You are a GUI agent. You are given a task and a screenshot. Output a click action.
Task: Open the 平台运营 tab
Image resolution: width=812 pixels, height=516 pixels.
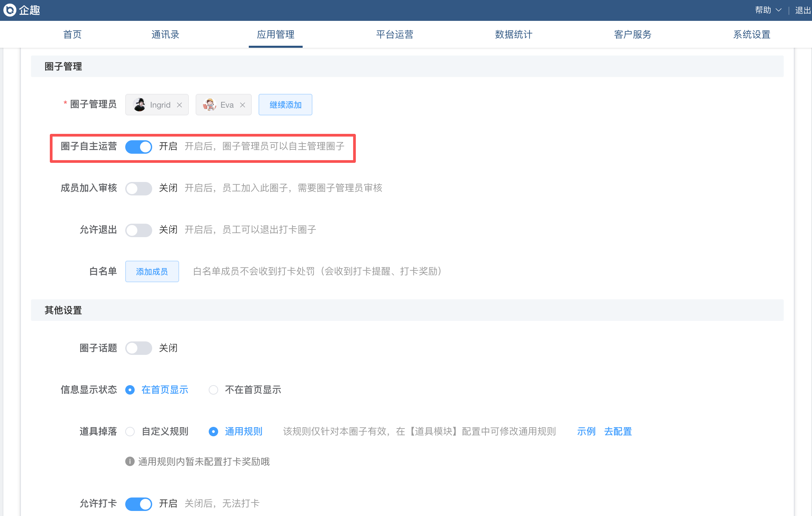point(395,34)
